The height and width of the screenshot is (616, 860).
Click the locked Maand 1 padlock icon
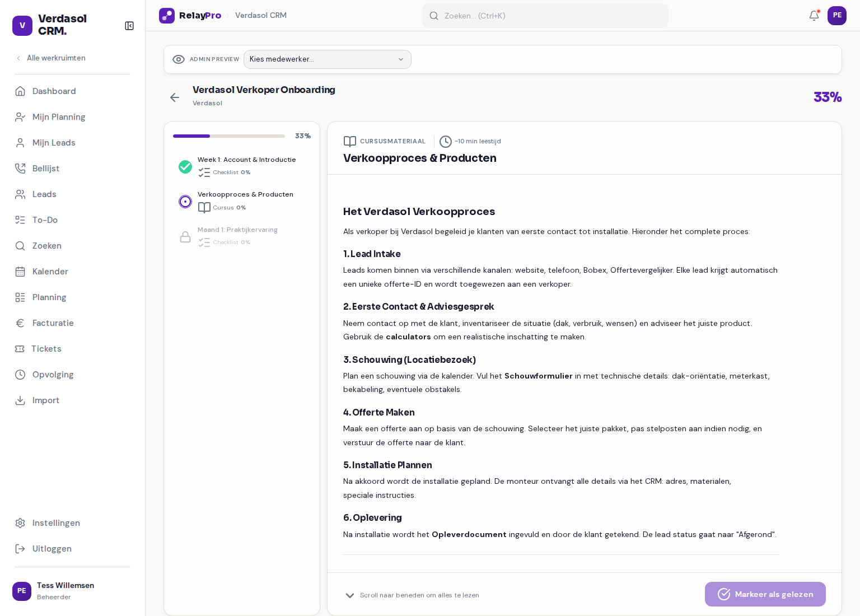coord(185,237)
